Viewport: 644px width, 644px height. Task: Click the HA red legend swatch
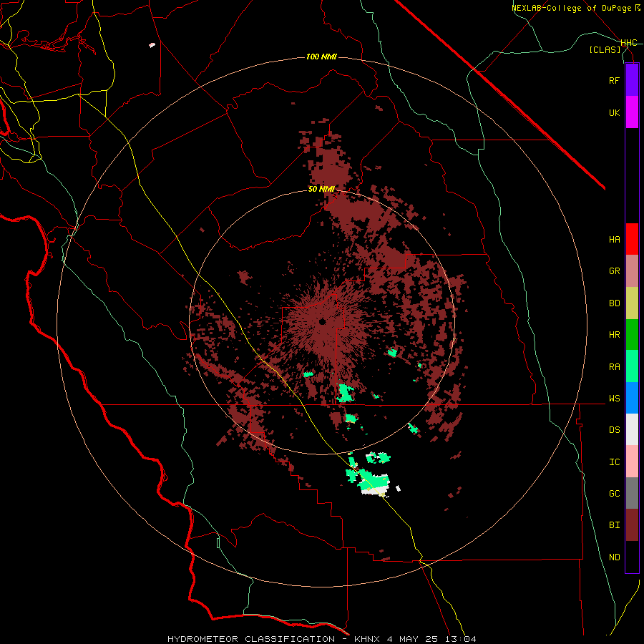click(632, 239)
